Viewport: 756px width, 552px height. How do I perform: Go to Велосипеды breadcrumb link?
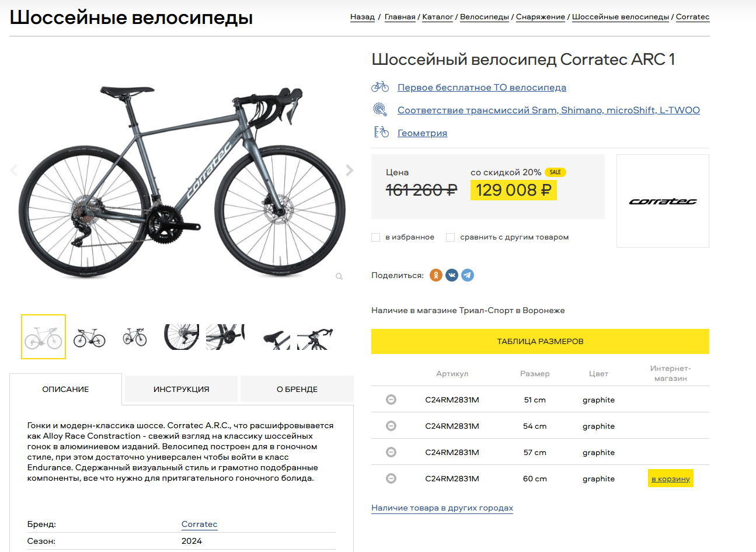[485, 17]
